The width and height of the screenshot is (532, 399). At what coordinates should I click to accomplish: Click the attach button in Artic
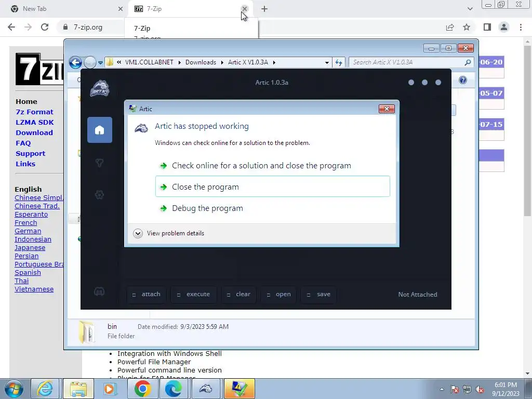pos(147,294)
